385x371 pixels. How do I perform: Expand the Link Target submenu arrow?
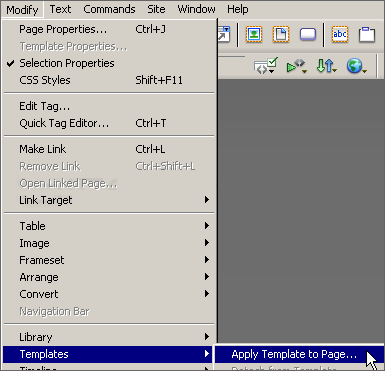click(x=207, y=200)
